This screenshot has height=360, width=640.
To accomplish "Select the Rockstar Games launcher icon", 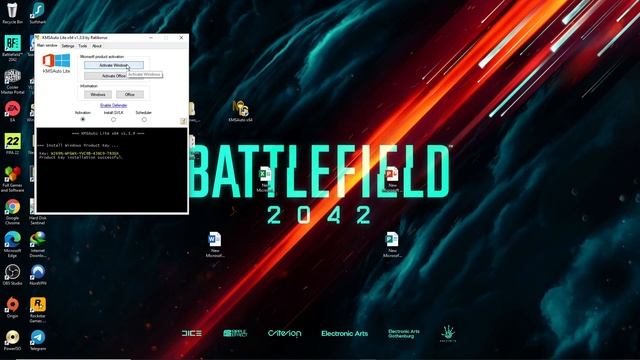I will click(x=38, y=309).
